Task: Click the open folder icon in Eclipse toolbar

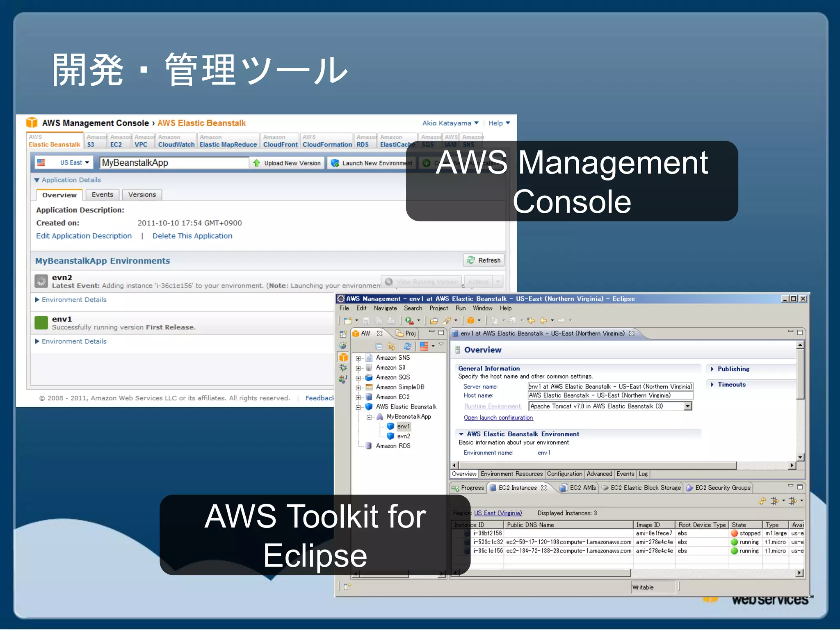Action: coord(434,320)
